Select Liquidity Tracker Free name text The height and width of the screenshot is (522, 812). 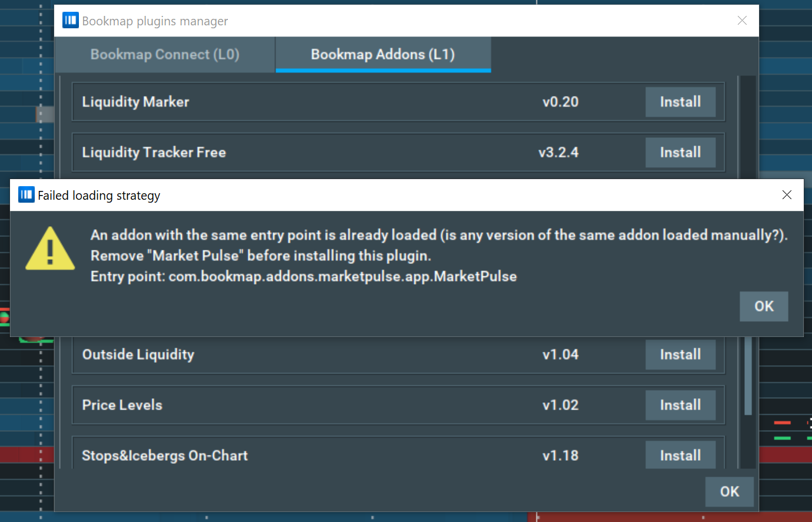[154, 153]
